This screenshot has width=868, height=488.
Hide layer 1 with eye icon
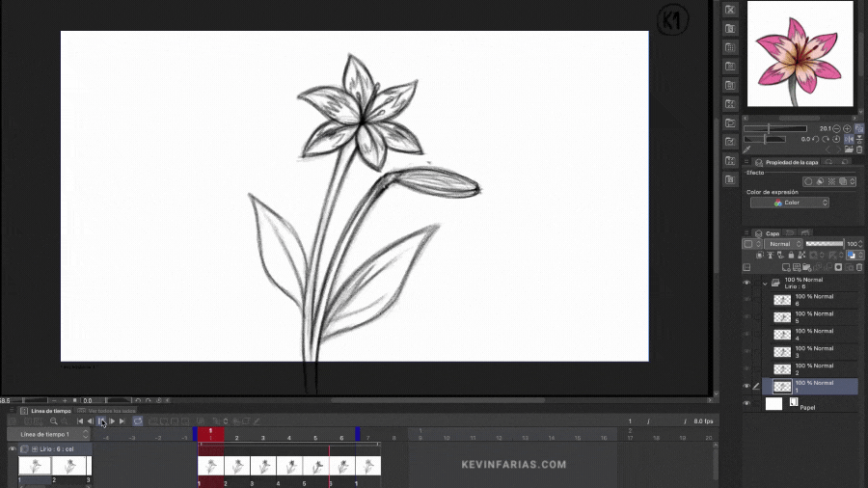[746, 386]
